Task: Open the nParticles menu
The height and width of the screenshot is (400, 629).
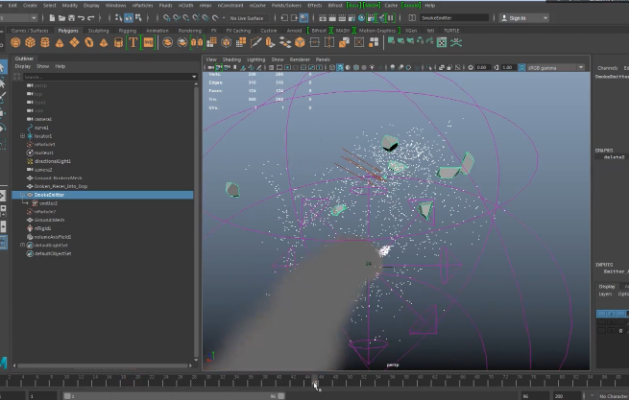Action: (142, 5)
